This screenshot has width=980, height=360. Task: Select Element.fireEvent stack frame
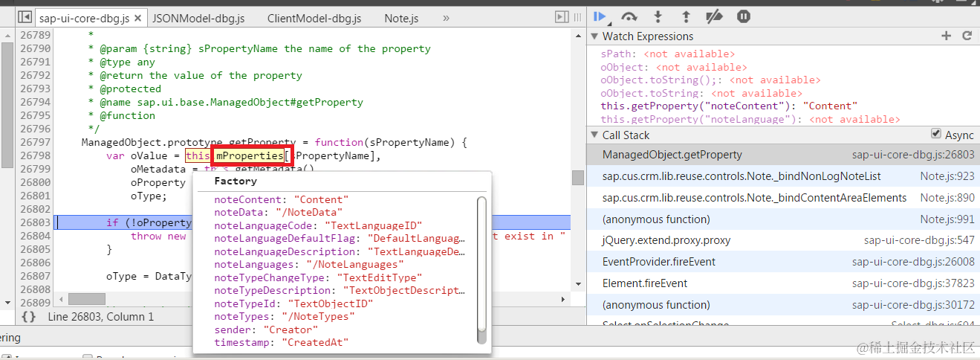783,283
